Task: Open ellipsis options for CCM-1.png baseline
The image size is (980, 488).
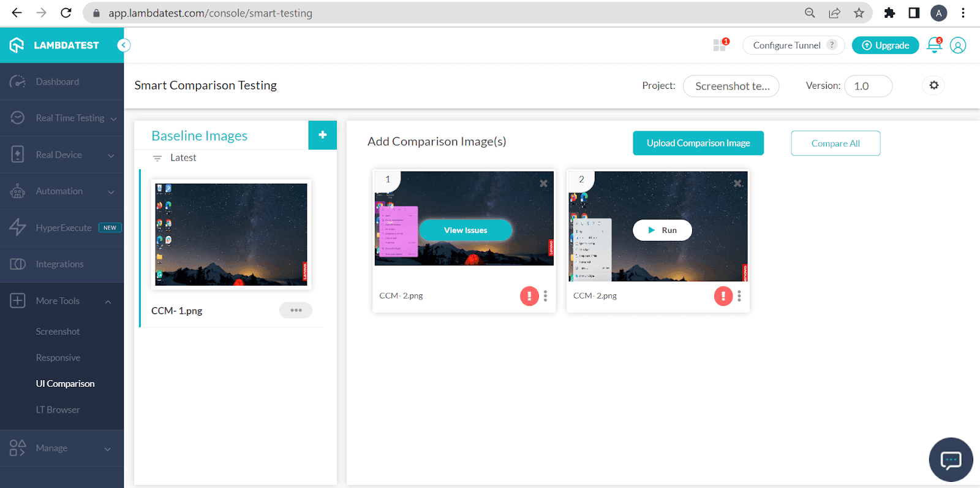Action: 296,310
